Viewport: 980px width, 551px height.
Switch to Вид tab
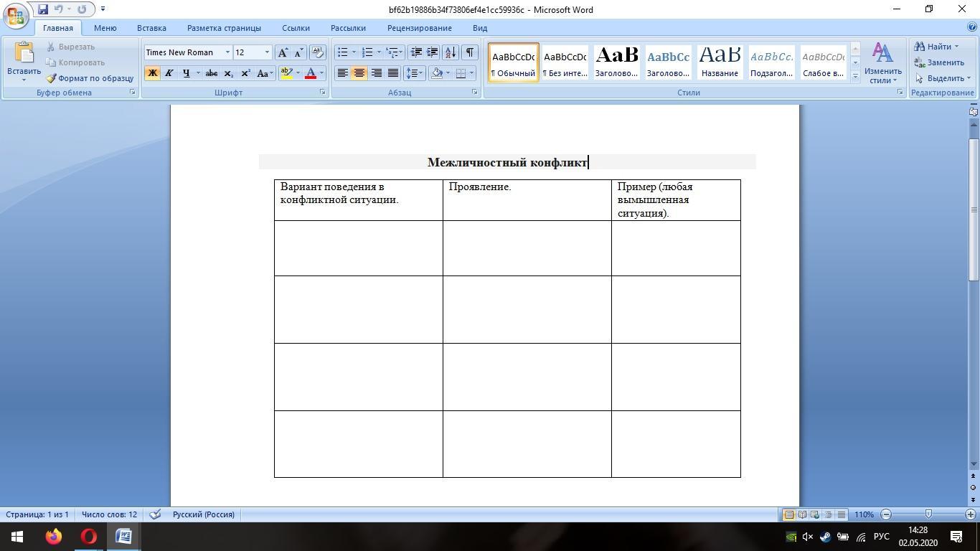pos(480,28)
